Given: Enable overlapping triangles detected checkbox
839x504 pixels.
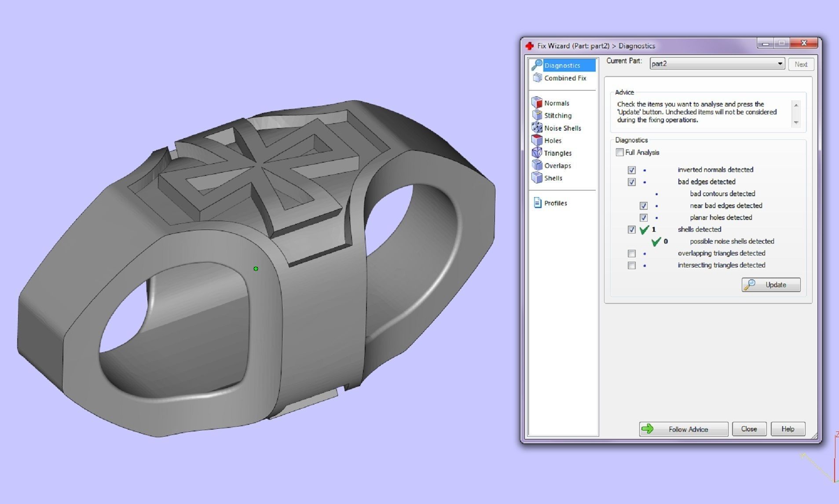Looking at the screenshot, I should (x=632, y=253).
